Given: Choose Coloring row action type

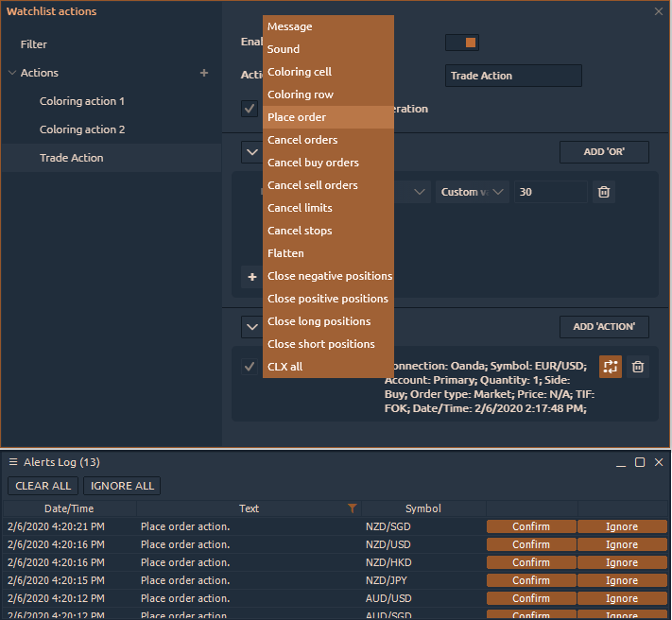Looking at the screenshot, I should pos(328,95).
